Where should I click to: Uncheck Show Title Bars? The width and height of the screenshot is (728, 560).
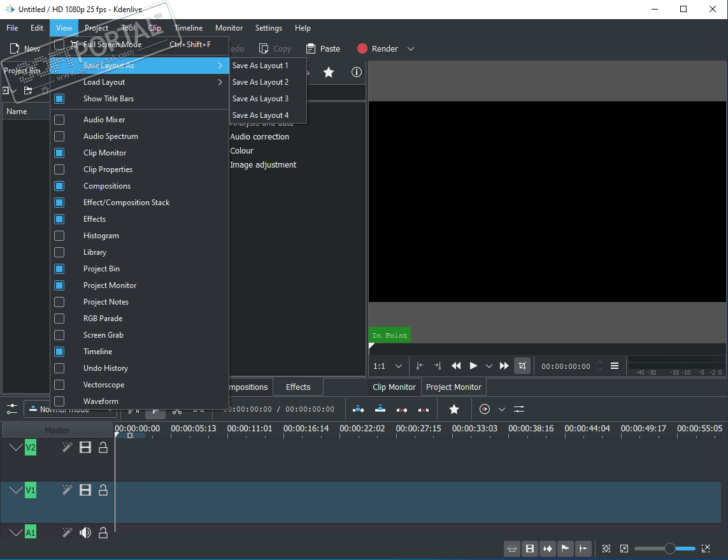click(x=59, y=99)
